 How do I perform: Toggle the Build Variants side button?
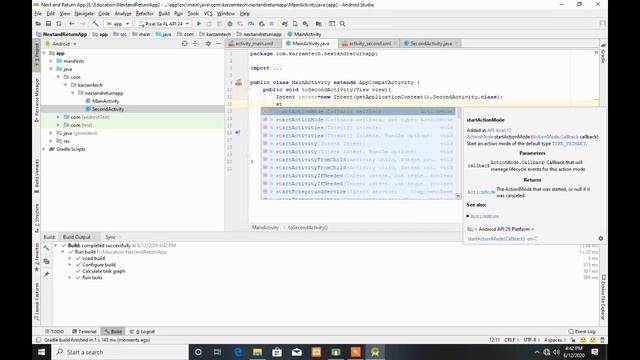[x=36, y=176]
